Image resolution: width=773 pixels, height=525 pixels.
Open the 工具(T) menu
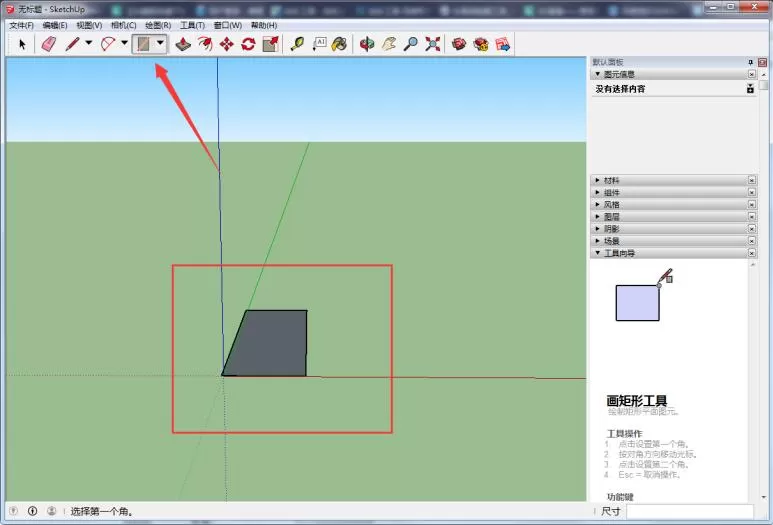pos(192,25)
